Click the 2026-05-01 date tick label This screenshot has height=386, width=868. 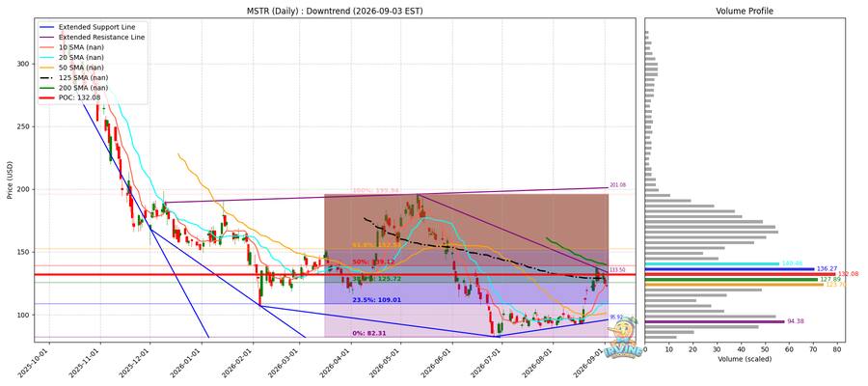387,363
